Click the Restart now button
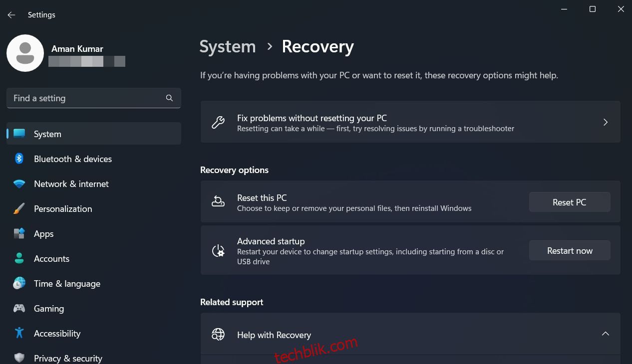Image resolution: width=632 pixels, height=364 pixels. (570, 251)
